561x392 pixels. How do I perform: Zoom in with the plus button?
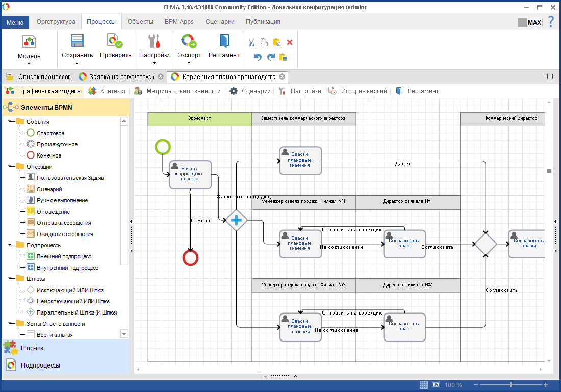pyautogui.click(x=546, y=385)
